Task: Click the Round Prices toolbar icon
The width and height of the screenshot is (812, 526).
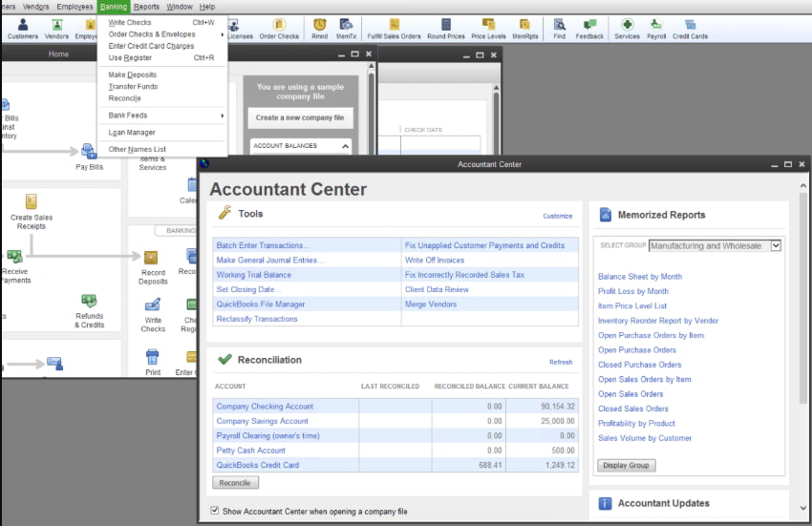Action: (446, 29)
